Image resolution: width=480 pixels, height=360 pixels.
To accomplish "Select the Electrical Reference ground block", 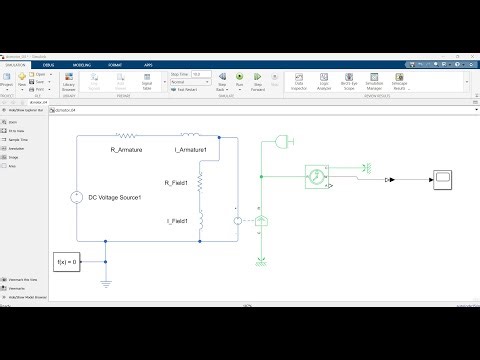I will (106, 284).
